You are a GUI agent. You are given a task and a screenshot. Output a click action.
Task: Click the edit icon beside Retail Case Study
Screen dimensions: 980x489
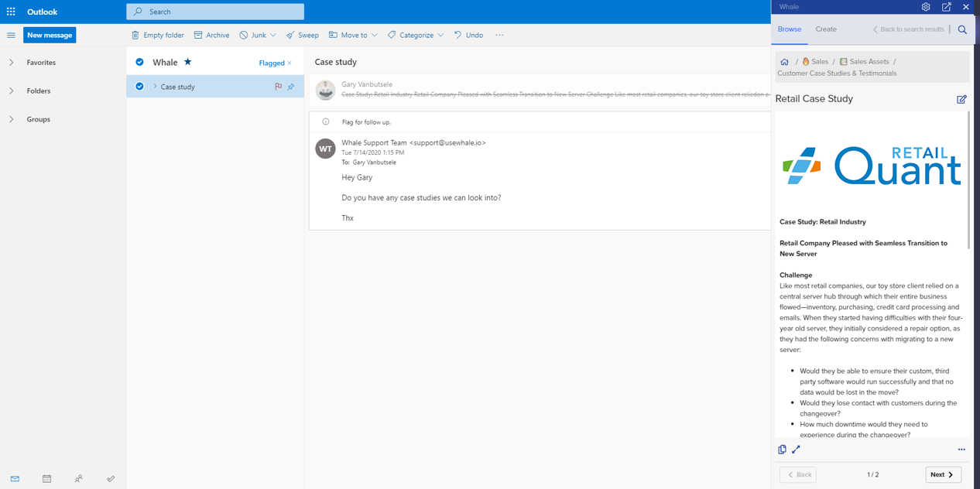tap(961, 99)
